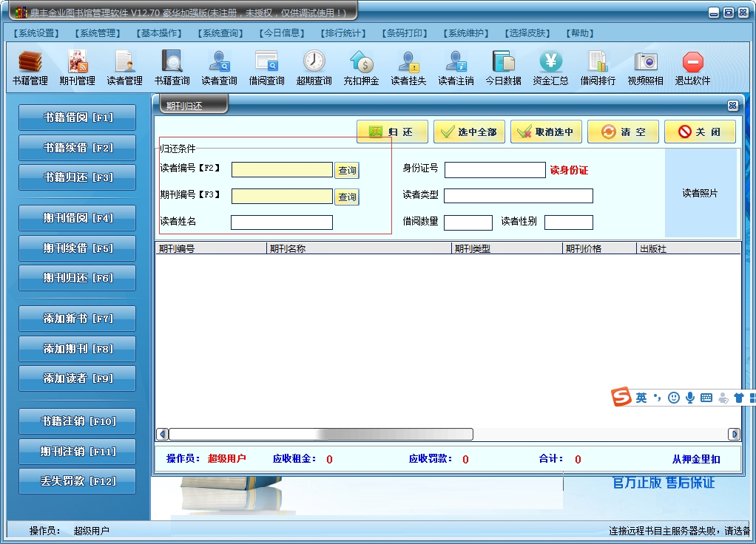Image resolution: width=756 pixels, height=544 pixels.
Task: Click 查询 next to 读者编号 field
Action: [x=347, y=171]
